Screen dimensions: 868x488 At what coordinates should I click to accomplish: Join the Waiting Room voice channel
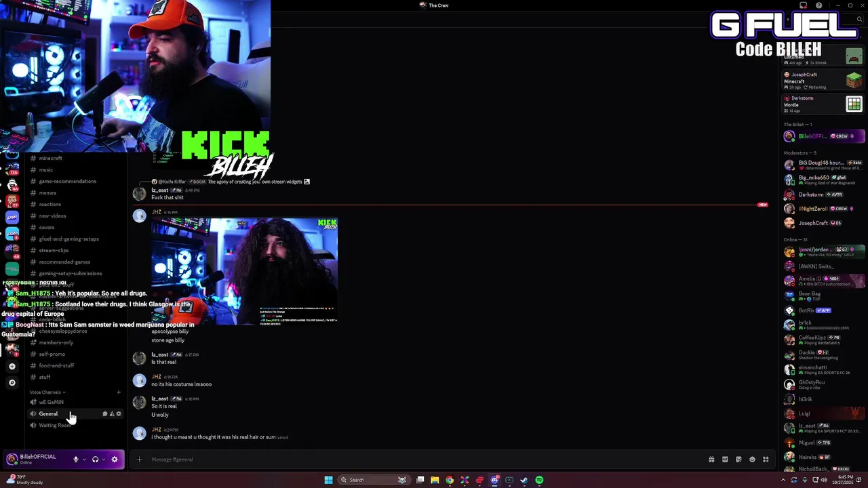[75, 425]
